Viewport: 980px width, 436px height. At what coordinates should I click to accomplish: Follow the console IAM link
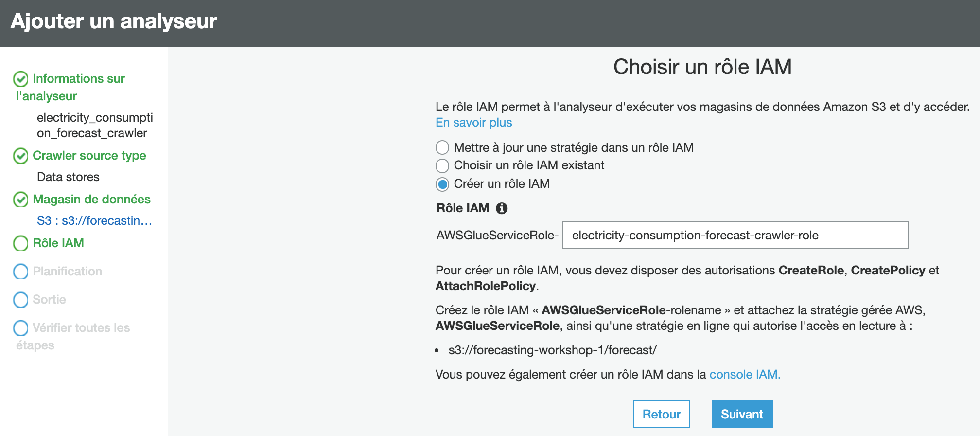tap(745, 375)
